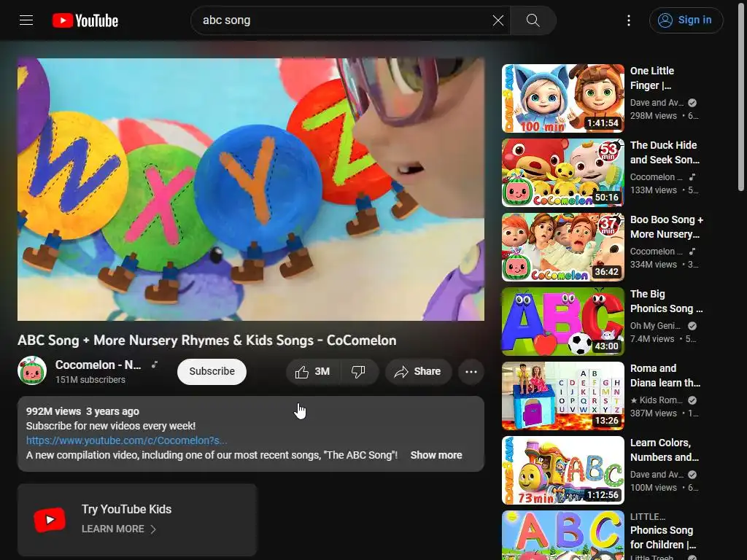The width and height of the screenshot is (747, 560).
Task: Click the magnifier search button
Action: tap(533, 20)
